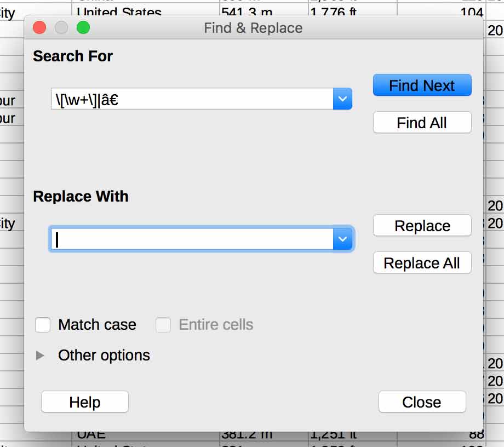Open the Help button

pyautogui.click(x=85, y=402)
